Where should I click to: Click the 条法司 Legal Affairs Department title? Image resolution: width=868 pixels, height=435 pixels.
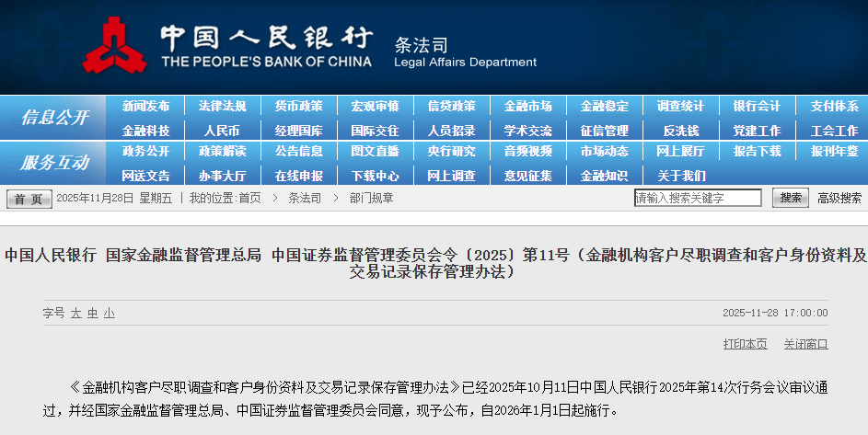coord(465,52)
